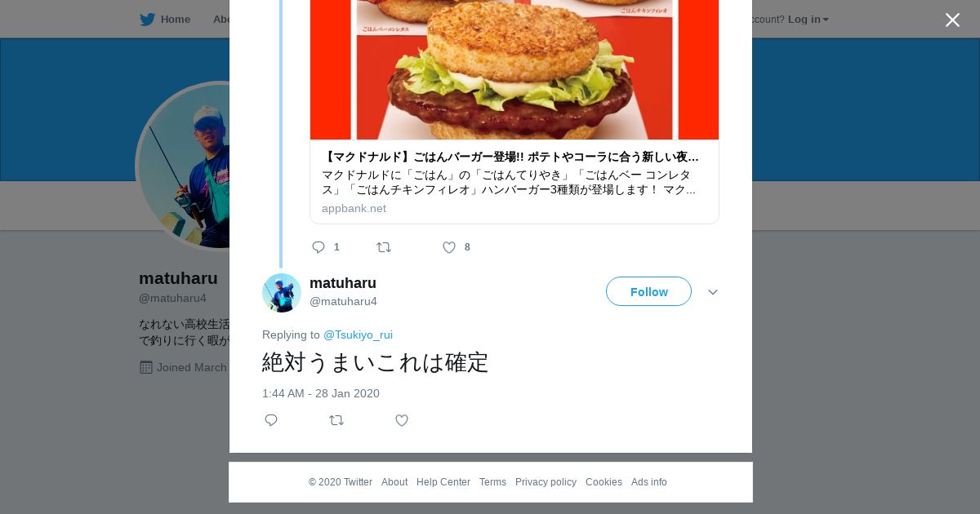Image resolution: width=980 pixels, height=514 pixels.
Task: Open the Privacy policy footer link
Action: click(546, 482)
